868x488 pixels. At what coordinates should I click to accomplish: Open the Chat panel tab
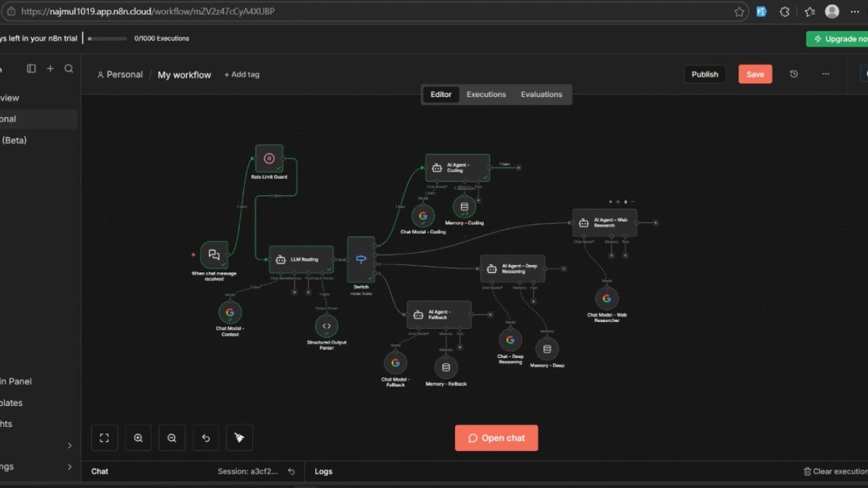[x=100, y=471]
